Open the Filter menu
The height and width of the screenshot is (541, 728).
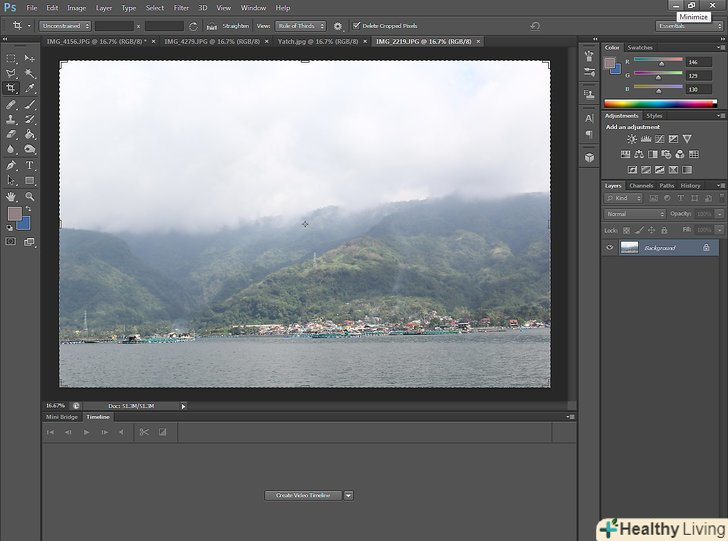pos(181,8)
